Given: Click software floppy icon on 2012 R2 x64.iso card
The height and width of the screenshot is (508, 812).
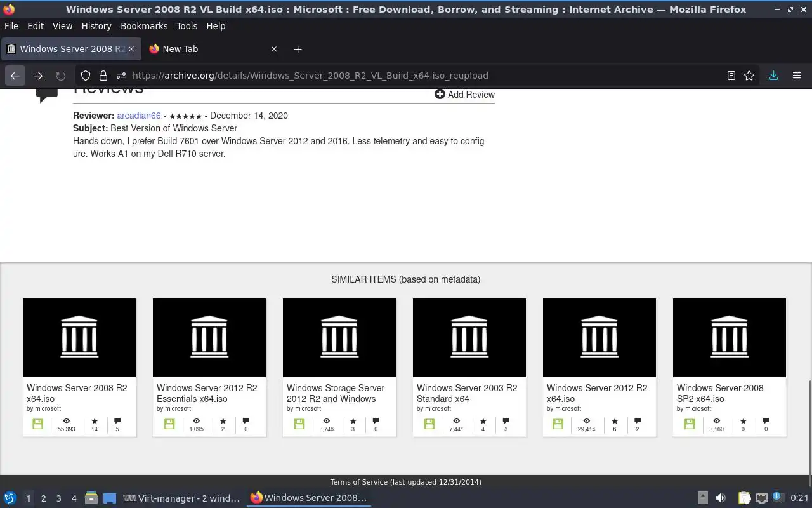Looking at the screenshot, I should [x=558, y=424].
